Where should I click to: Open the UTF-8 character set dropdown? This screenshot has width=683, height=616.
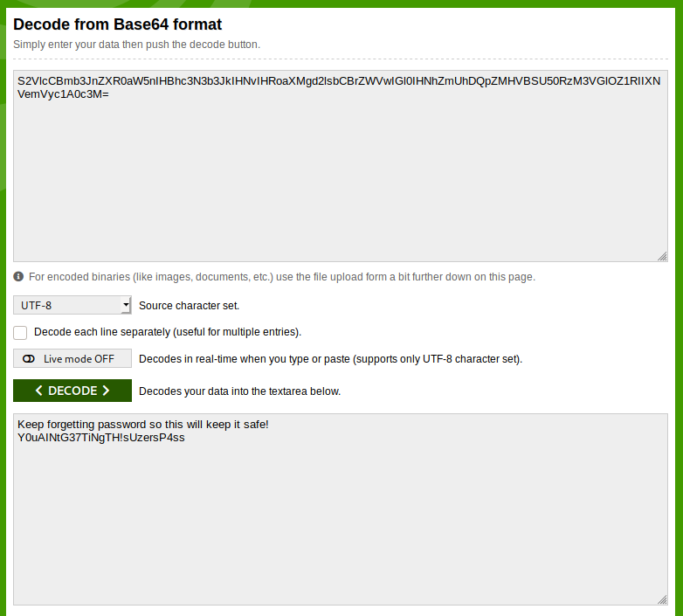[72, 306]
